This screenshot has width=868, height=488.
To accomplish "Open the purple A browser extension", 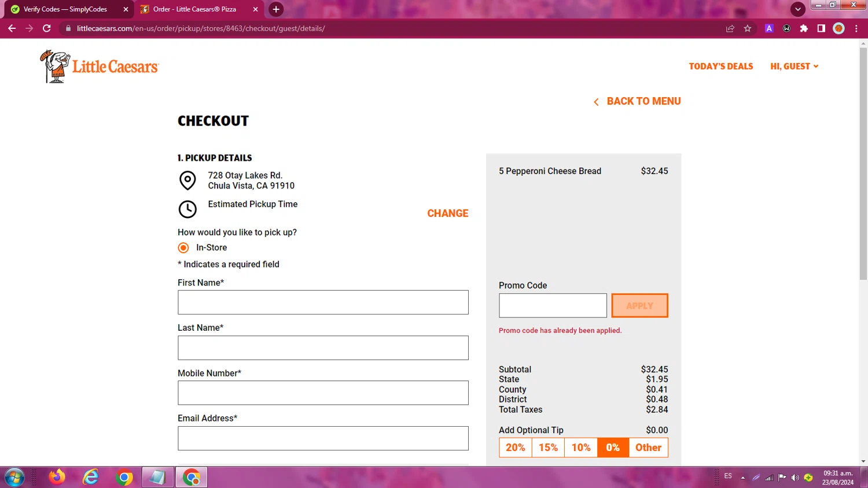I will tap(769, 28).
